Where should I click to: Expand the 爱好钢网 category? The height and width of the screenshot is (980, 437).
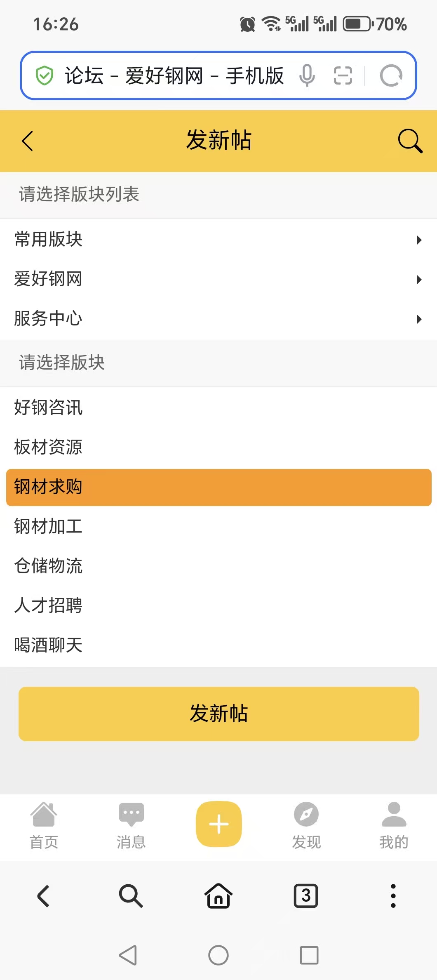coord(218,279)
